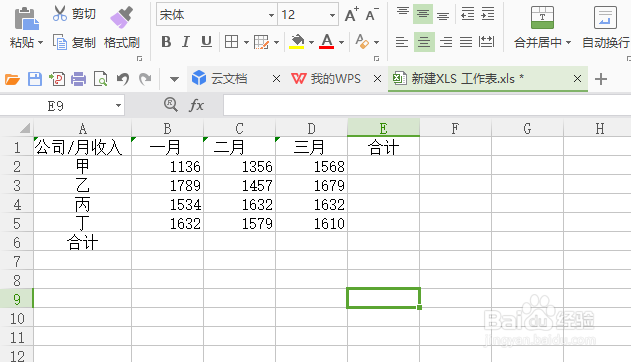Click the justify alignment icon
This screenshot has width=631, height=362.
coord(466,42)
